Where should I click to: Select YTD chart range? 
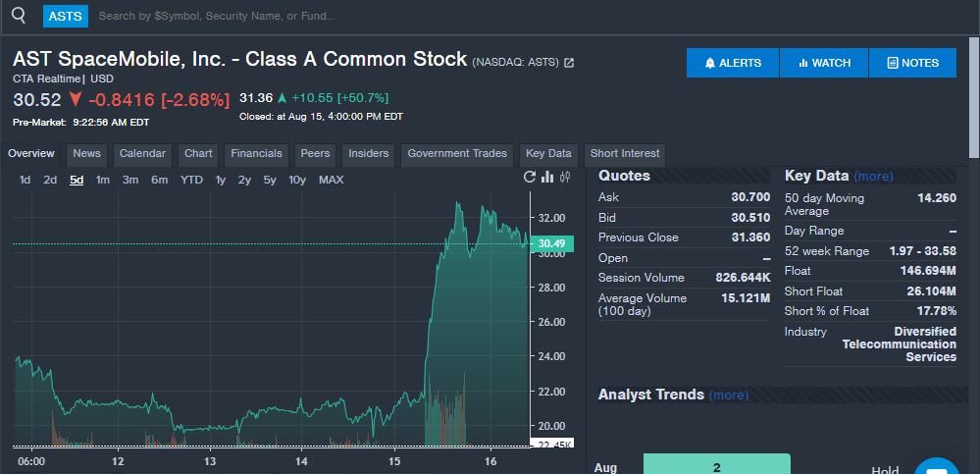coord(192,181)
